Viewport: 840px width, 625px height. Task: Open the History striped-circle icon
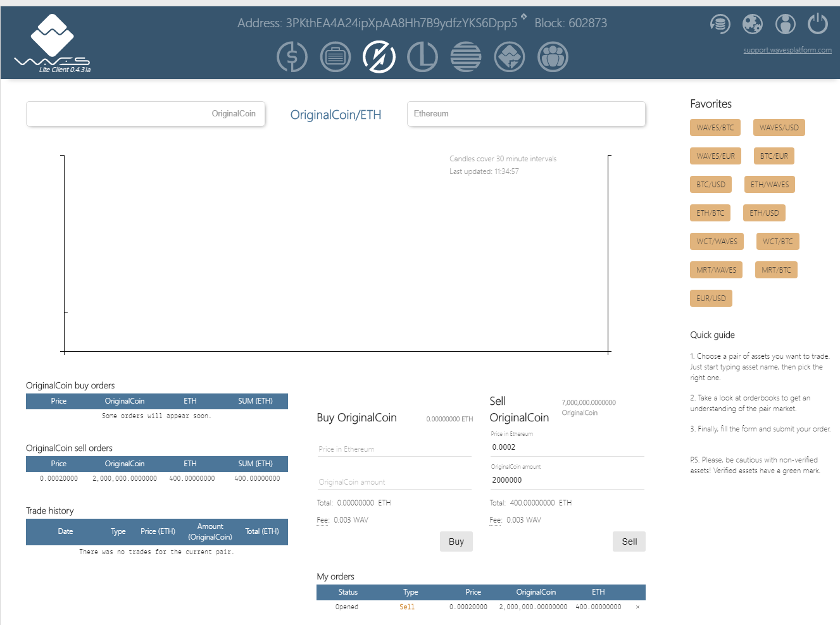coord(466,57)
